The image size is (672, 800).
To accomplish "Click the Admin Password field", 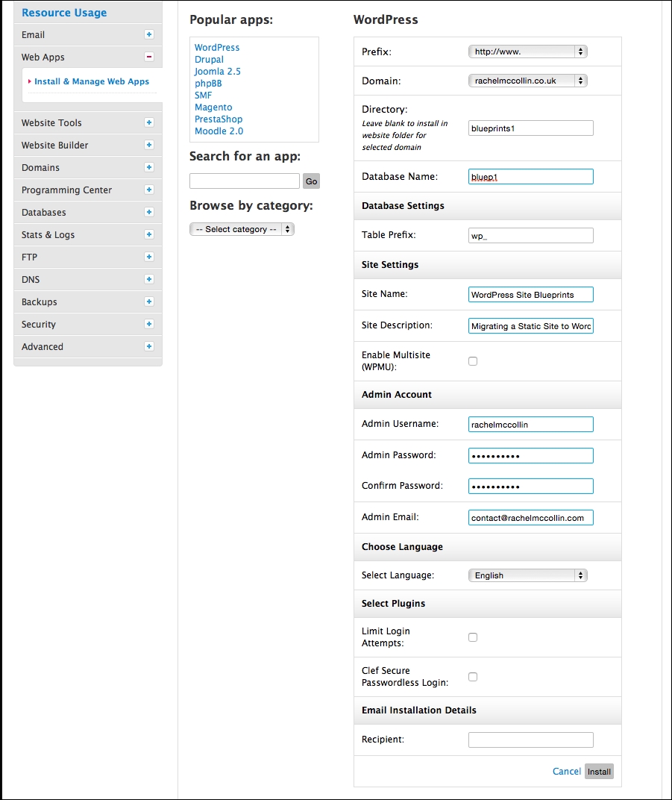I will click(531, 456).
